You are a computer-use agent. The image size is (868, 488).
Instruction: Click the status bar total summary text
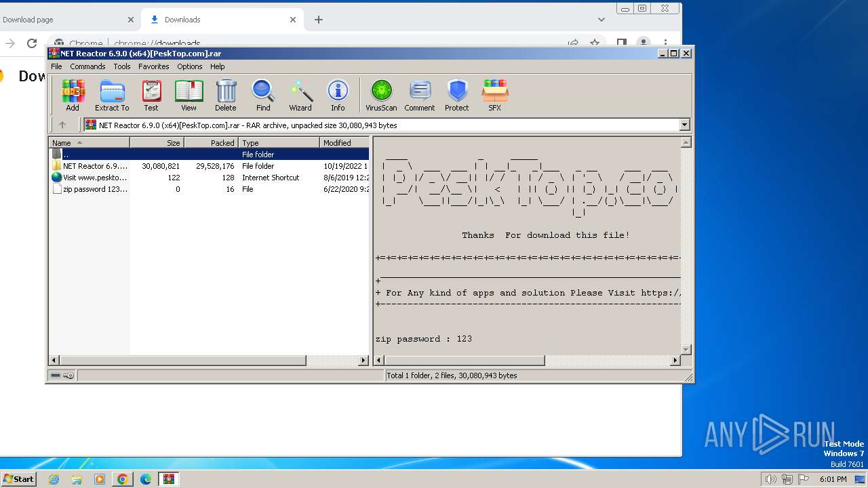[452, 375]
